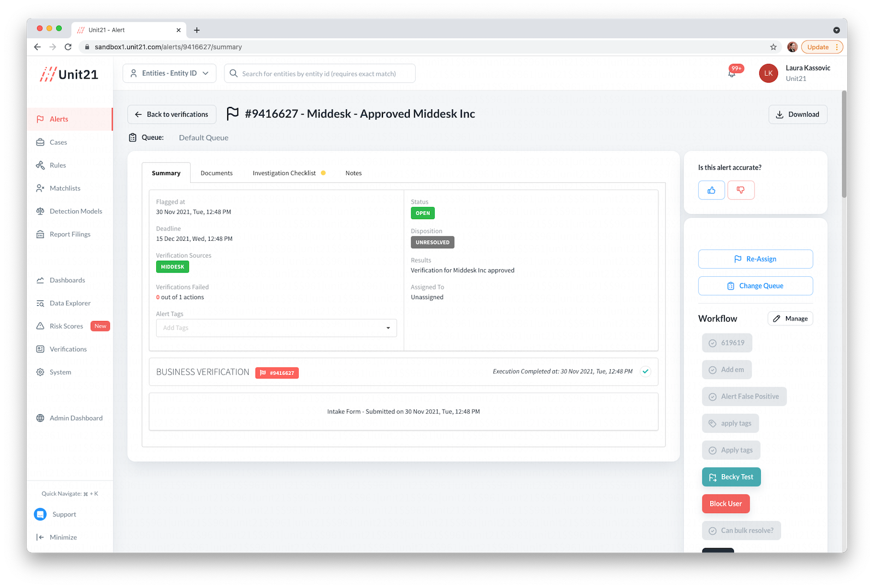Click the Rules icon in sidebar
874x588 pixels.
tap(40, 165)
